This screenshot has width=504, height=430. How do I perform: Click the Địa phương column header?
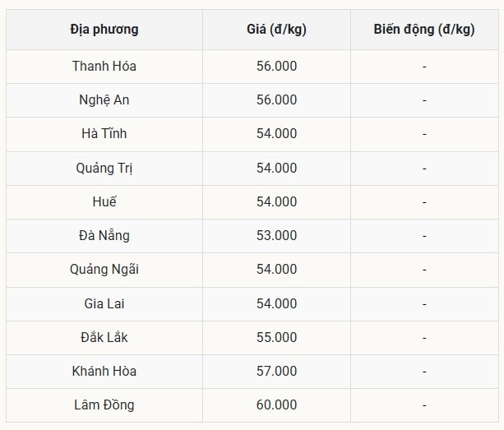coord(104,30)
